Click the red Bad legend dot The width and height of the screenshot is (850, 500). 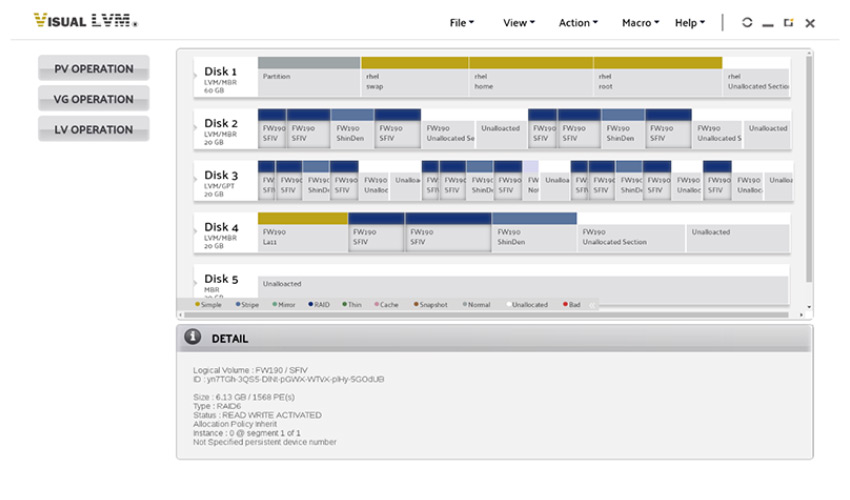pyautogui.click(x=565, y=304)
